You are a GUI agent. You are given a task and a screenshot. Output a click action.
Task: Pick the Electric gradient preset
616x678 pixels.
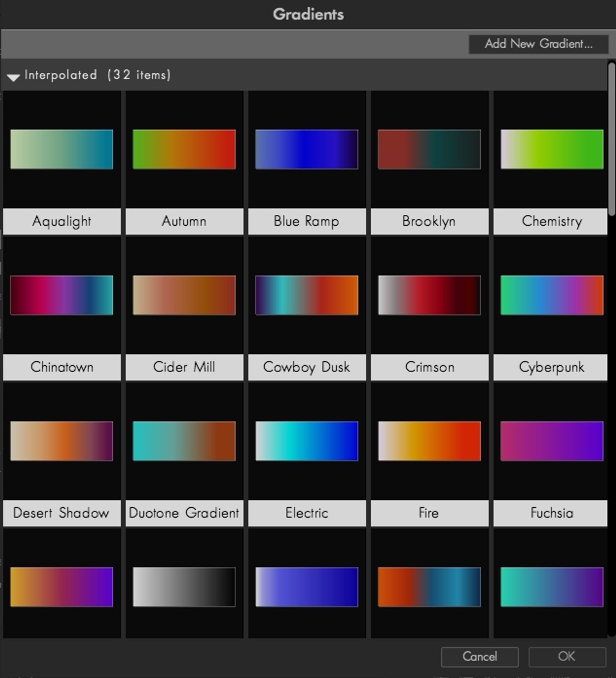pos(307,441)
